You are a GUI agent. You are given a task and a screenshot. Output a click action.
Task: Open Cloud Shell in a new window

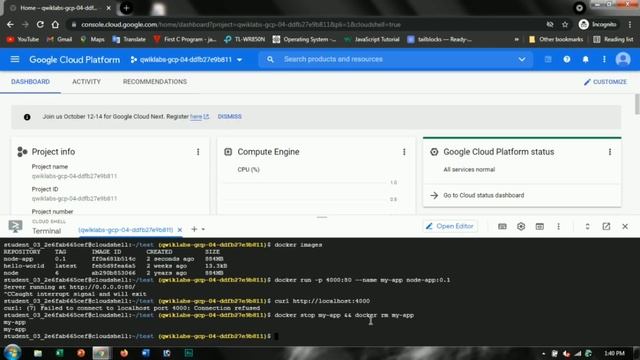pos(606,227)
